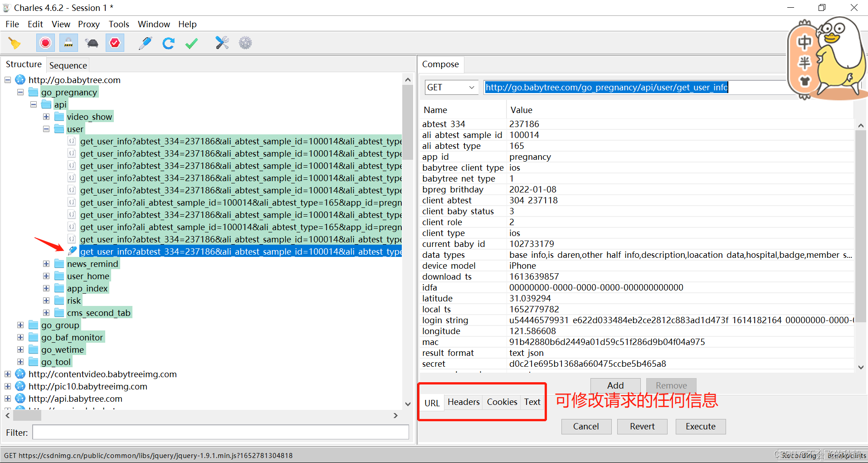Click the request URL field
868x463 pixels.
click(635, 87)
